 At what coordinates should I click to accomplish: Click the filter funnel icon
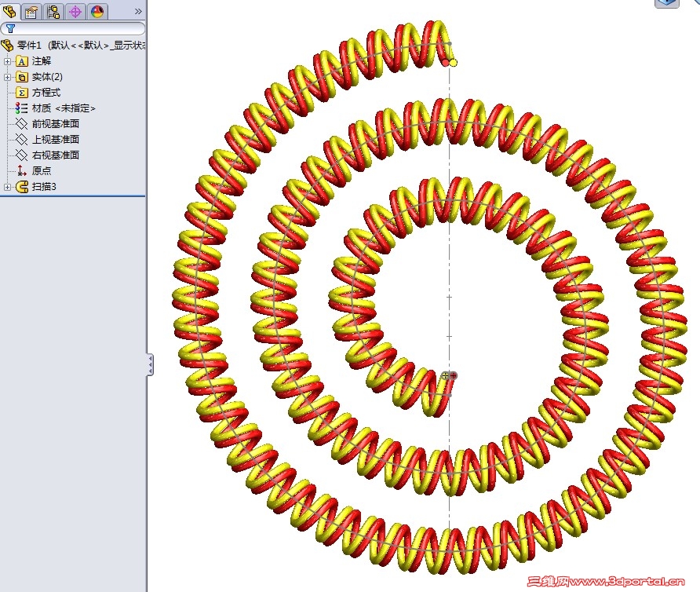pyautogui.click(x=11, y=28)
